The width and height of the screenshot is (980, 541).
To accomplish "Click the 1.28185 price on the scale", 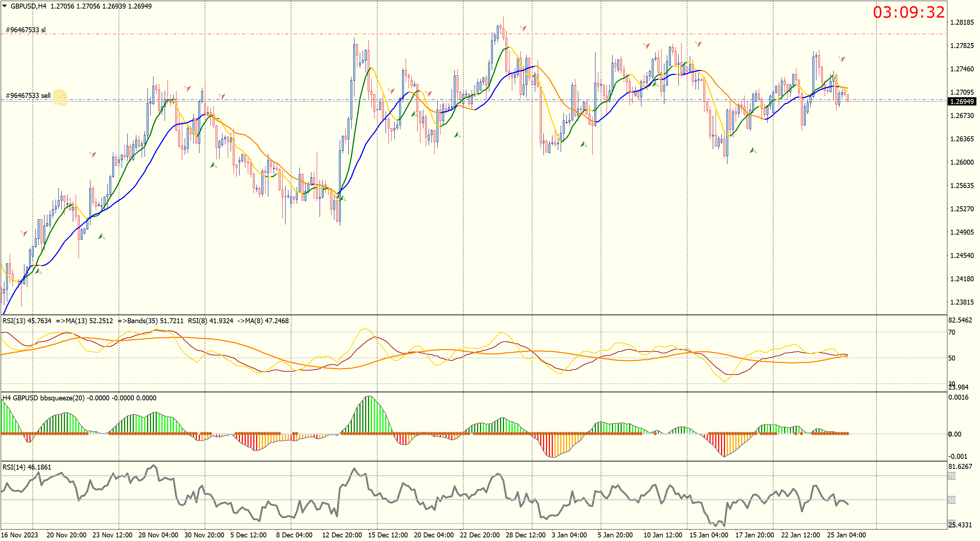I will 961,23.
